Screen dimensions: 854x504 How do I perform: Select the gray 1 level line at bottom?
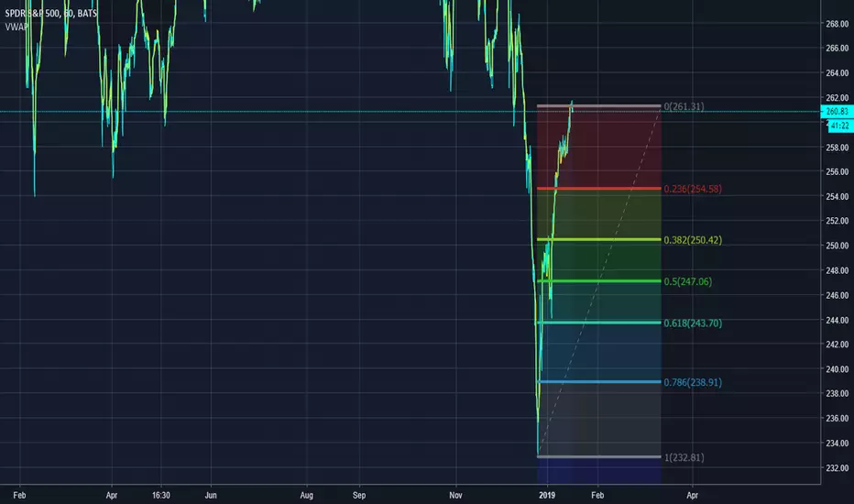click(598, 456)
